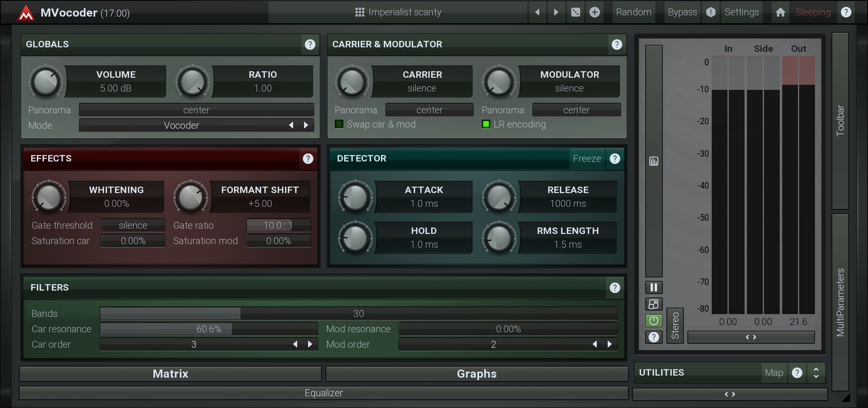Expand the Utilities panel arrows

[x=816, y=373]
